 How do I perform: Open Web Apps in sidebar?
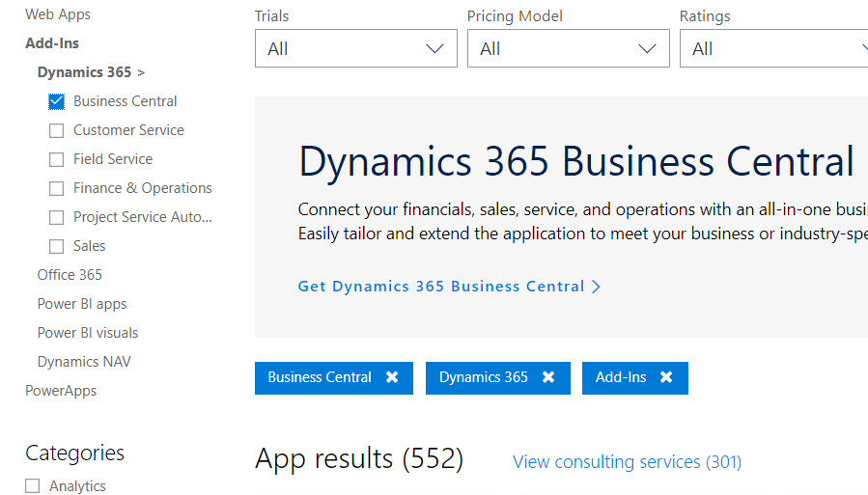58,14
